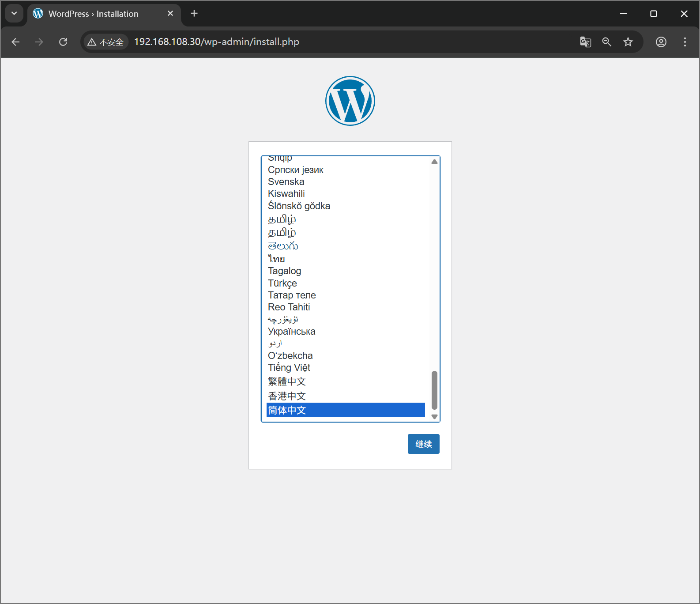Bookmark this page with the star icon
The width and height of the screenshot is (700, 604).
click(x=628, y=42)
